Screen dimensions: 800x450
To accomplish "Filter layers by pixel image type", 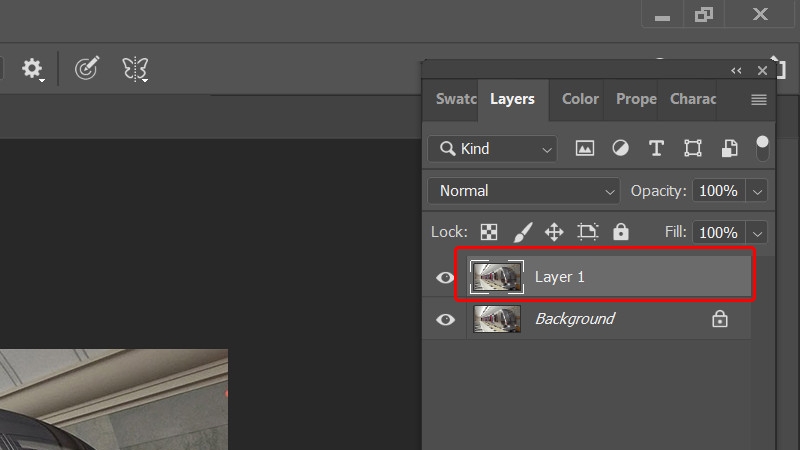I will 585,148.
